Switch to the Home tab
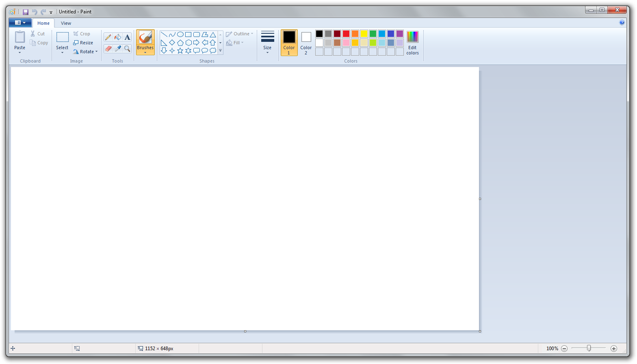The image size is (637, 364). [43, 23]
